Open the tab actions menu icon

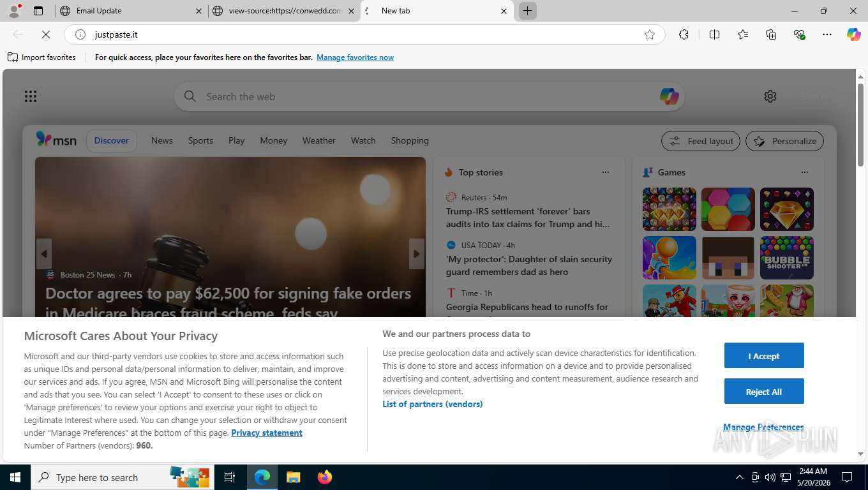pos(38,11)
